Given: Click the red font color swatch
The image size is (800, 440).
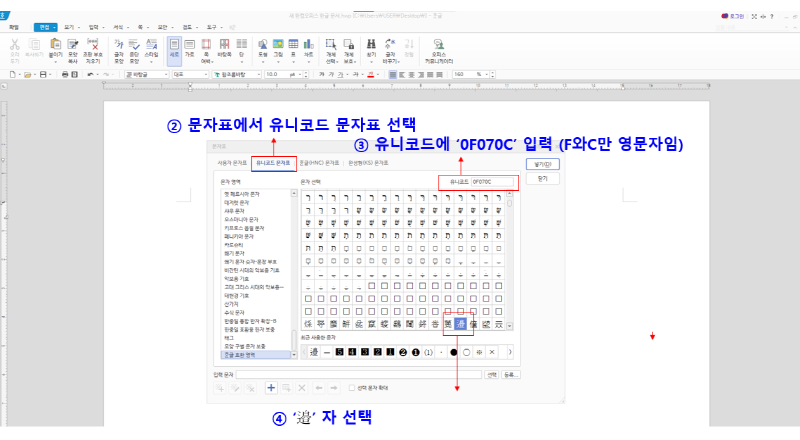Looking at the screenshot, I should click(371, 75).
